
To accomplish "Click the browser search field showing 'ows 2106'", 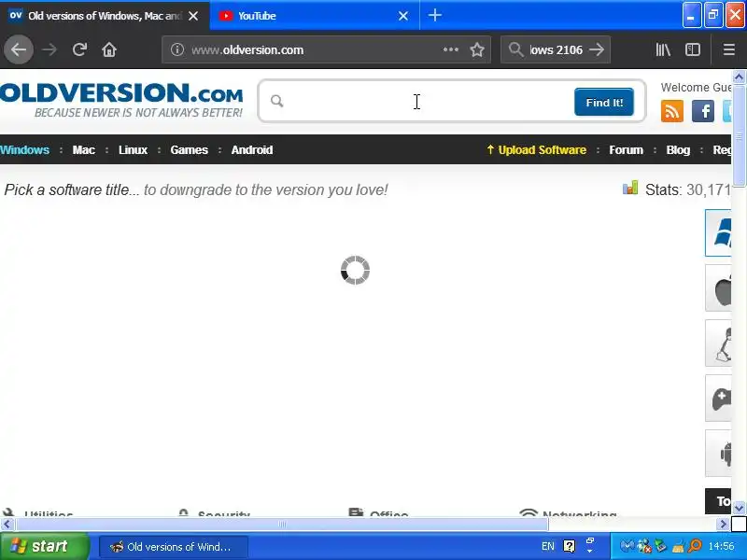I will point(556,49).
